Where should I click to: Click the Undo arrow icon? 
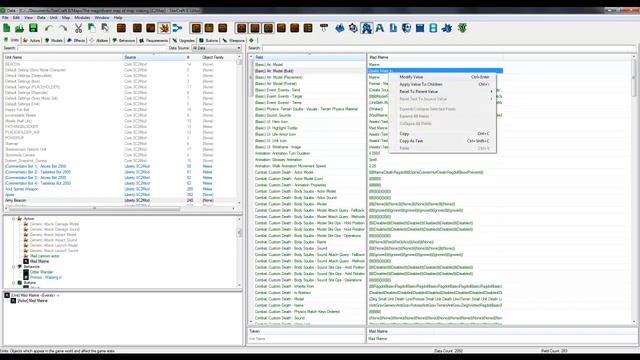click(x=49, y=28)
